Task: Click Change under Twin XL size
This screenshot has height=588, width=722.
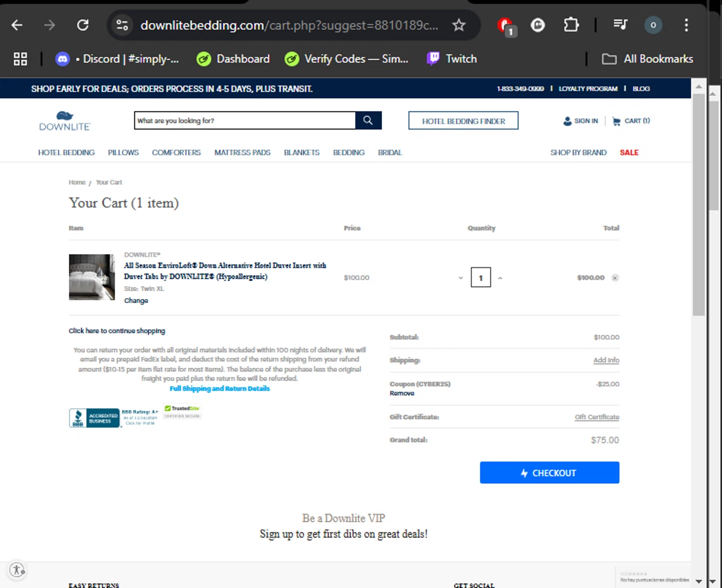Action: (x=136, y=300)
